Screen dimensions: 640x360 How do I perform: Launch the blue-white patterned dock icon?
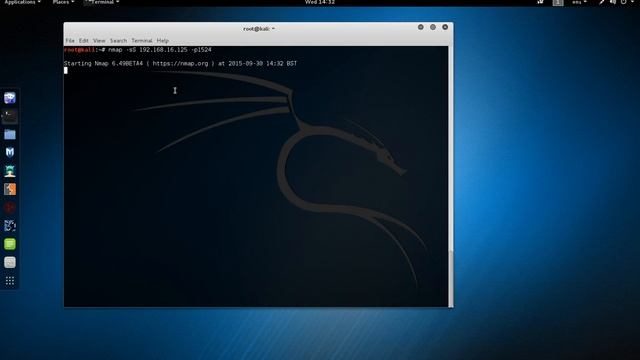click(10, 226)
